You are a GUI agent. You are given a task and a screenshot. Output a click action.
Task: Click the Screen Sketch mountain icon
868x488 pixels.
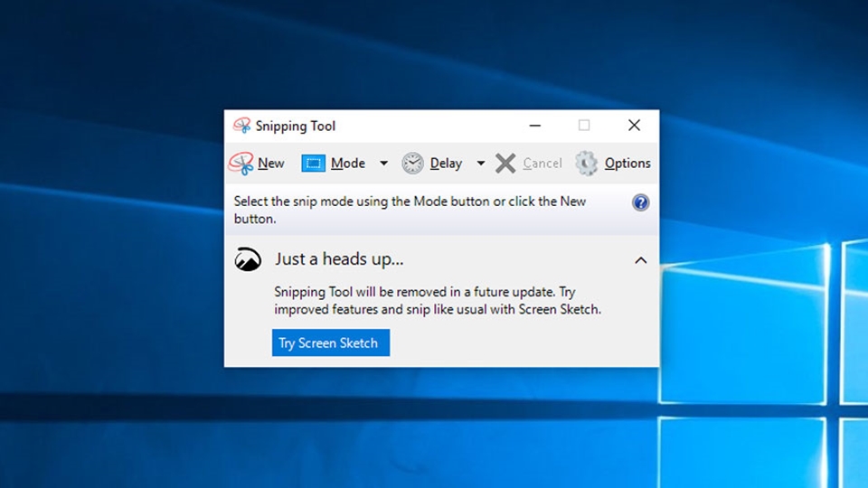[x=248, y=260]
